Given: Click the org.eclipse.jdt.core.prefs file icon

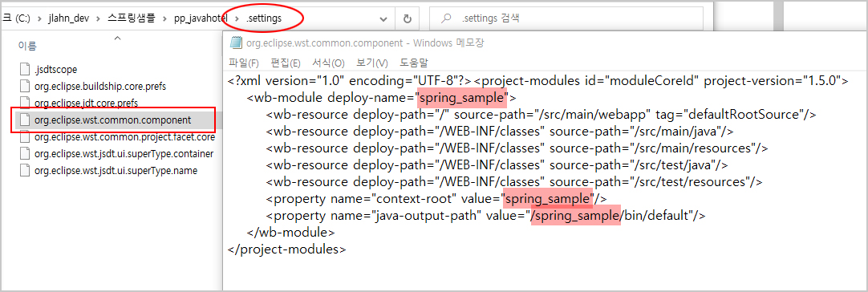Looking at the screenshot, I should pos(24,103).
